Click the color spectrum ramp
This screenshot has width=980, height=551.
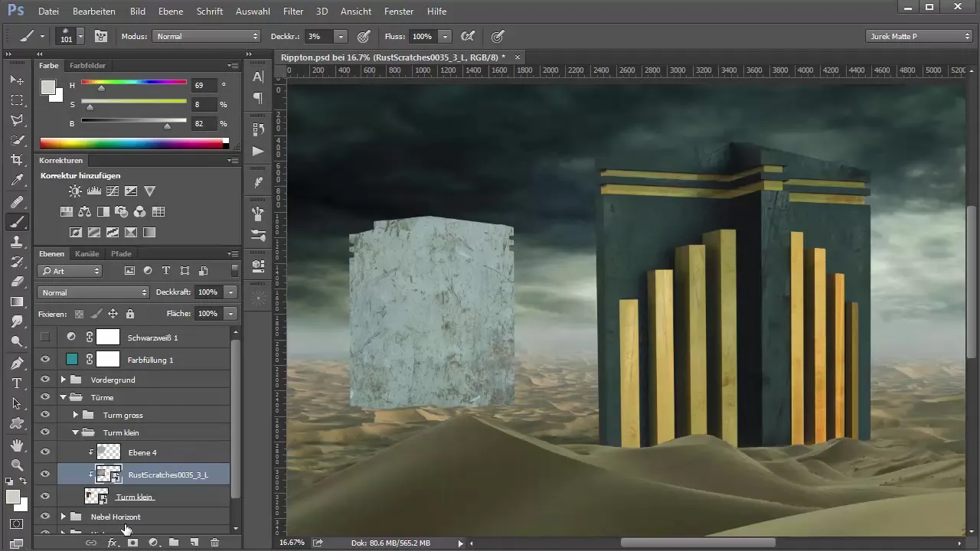(x=135, y=143)
